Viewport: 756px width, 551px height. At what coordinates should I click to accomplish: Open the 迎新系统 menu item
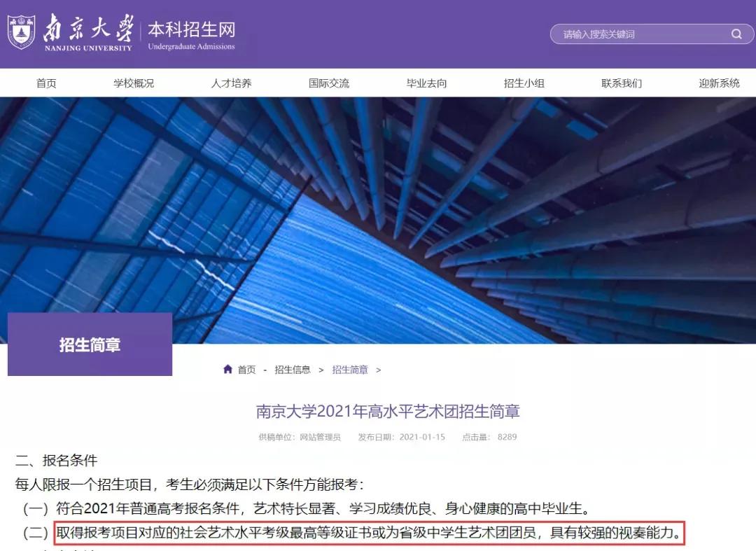[718, 83]
